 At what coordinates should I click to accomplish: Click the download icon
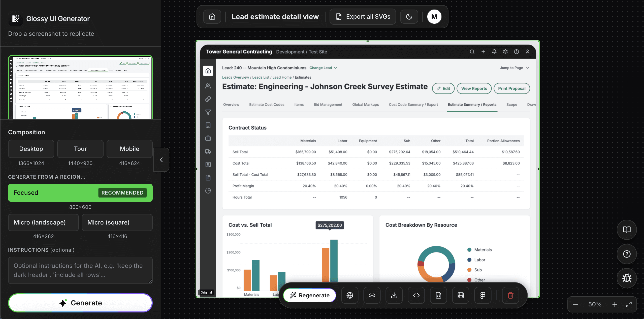394,295
